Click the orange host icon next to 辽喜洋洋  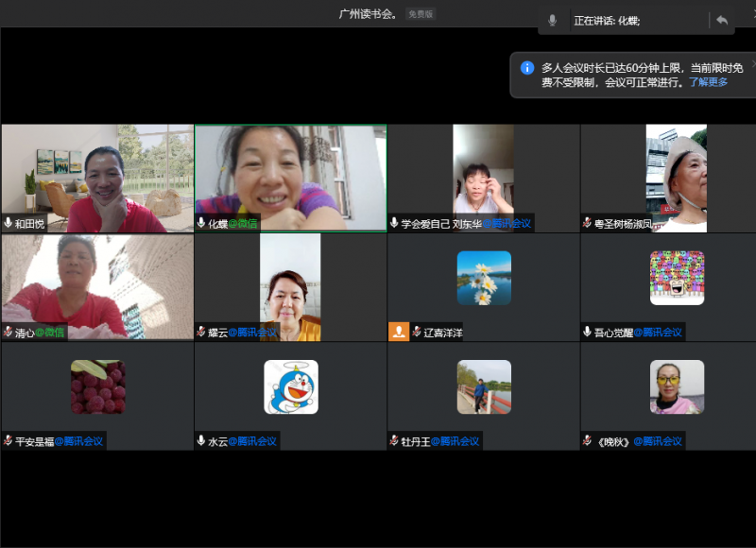coord(399,332)
